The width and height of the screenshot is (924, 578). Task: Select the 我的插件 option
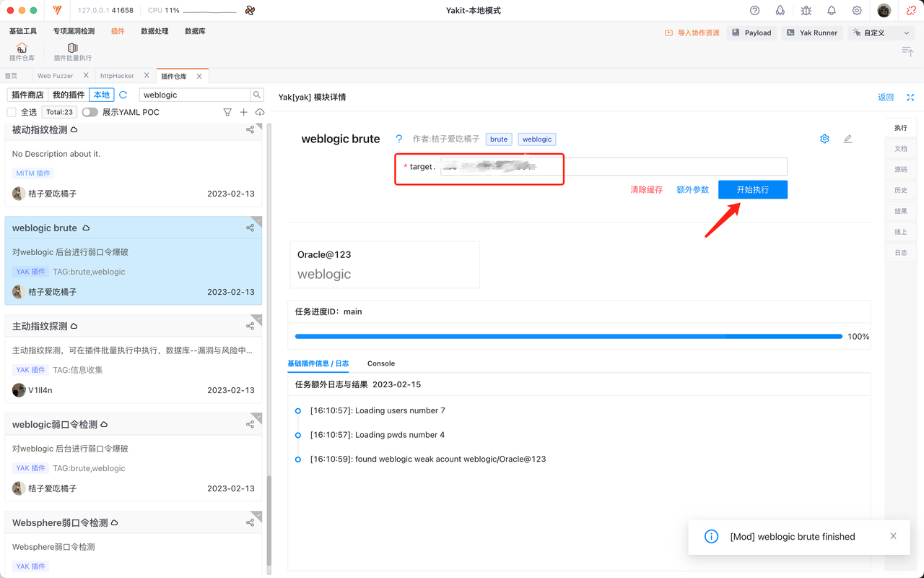coord(69,95)
